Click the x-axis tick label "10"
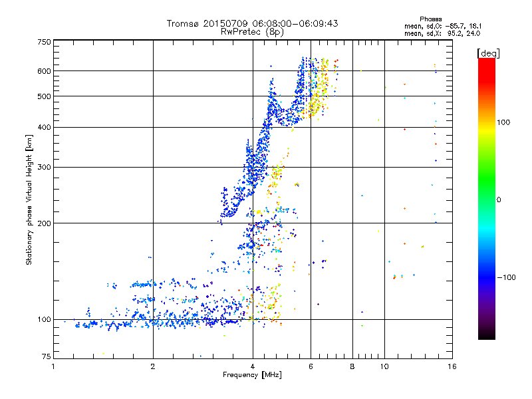This screenshot has width=532, height=399. pos(384,366)
